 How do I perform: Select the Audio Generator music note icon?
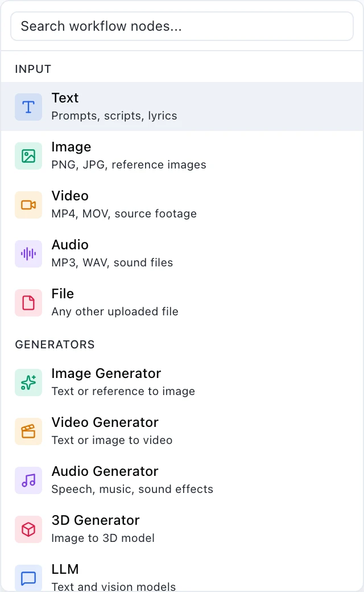(x=28, y=480)
